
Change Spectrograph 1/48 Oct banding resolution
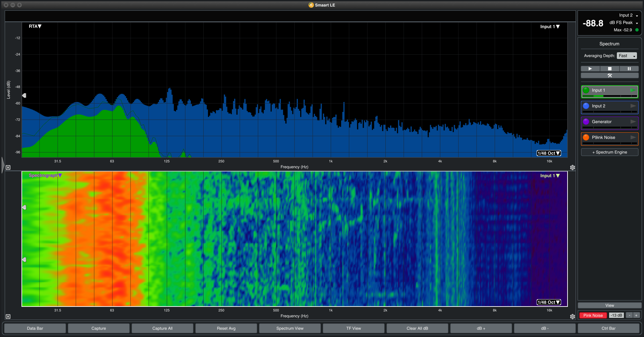(549, 302)
